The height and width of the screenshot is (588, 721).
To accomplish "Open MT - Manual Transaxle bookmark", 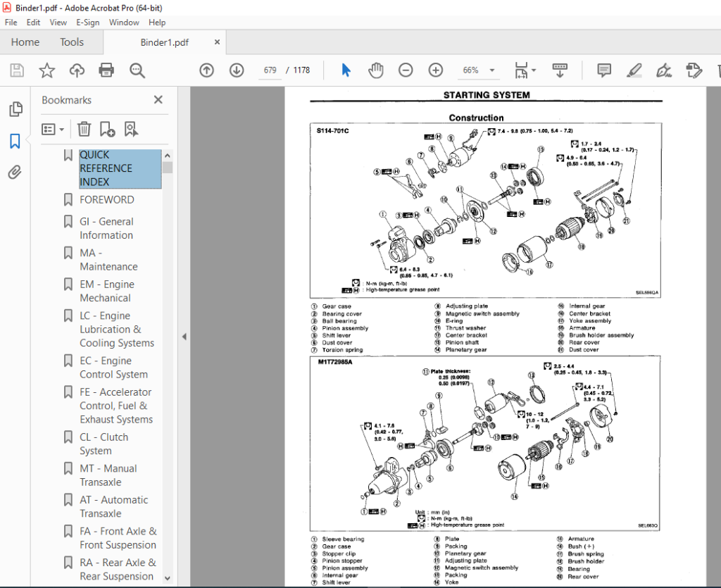I will (x=108, y=475).
